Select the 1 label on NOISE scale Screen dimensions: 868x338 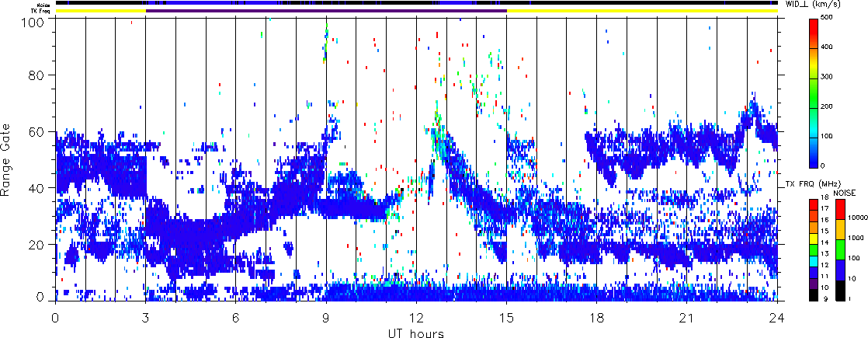850,298
